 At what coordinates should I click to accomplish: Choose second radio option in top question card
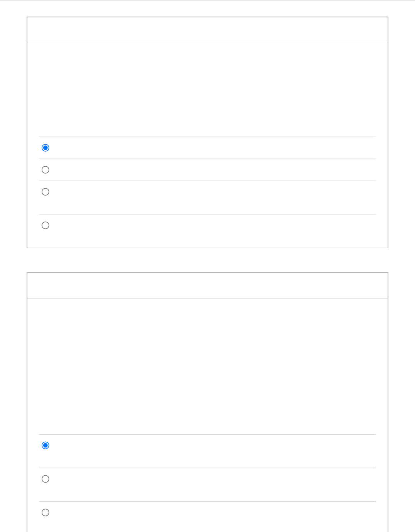click(x=46, y=170)
